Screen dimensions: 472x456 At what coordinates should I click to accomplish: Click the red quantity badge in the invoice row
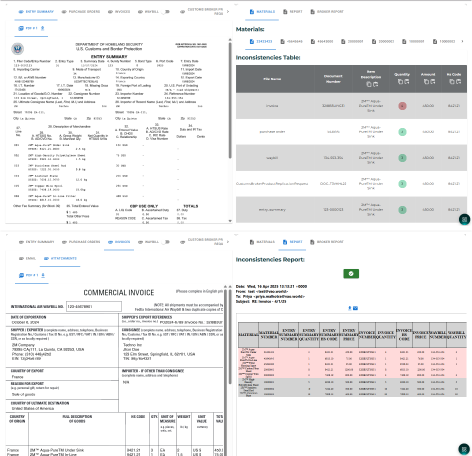point(402,106)
